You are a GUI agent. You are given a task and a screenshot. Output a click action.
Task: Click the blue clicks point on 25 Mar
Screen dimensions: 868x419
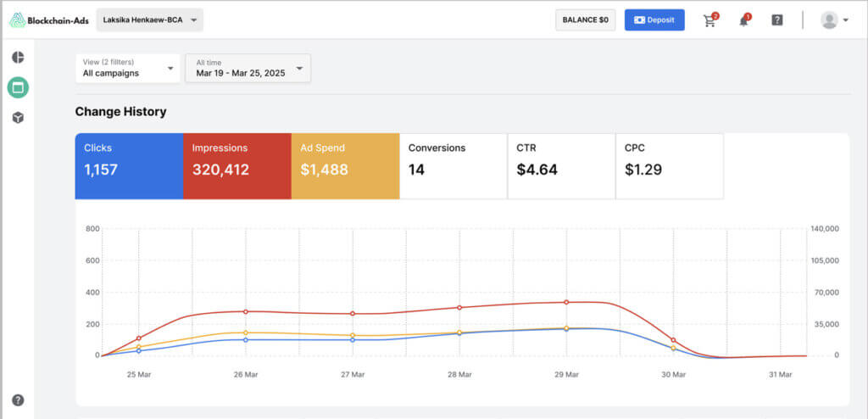[139, 351]
